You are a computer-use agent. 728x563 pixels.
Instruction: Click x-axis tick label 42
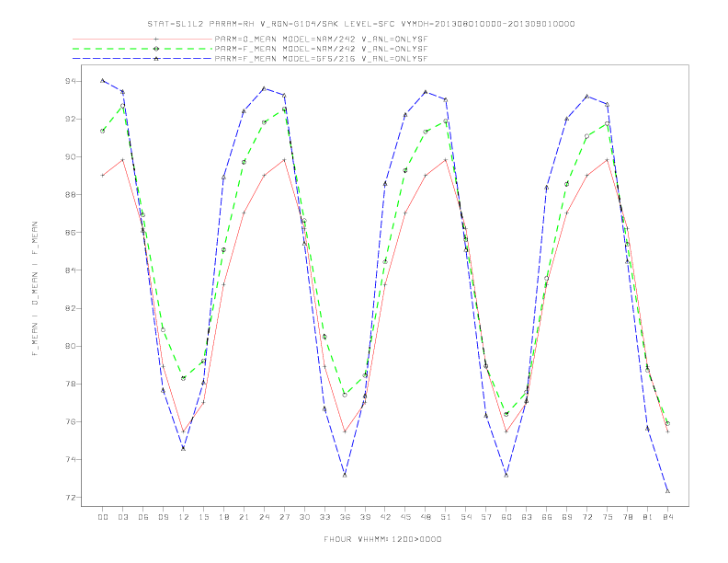point(385,517)
